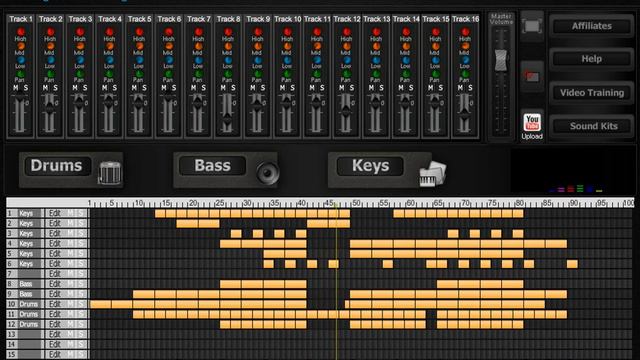Click Edit on row 11 Drums
The height and width of the screenshot is (360, 640).
[x=55, y=314]
